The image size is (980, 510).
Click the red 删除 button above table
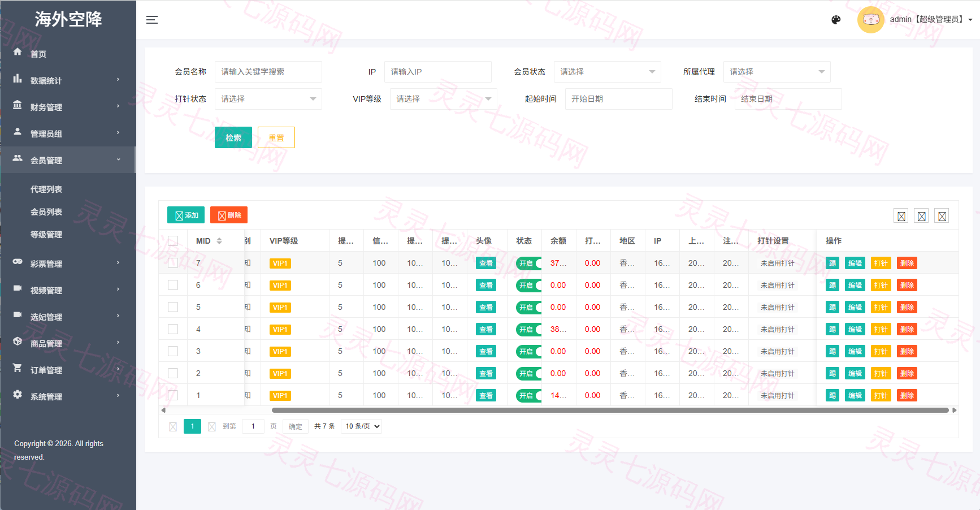click(229, 215)
